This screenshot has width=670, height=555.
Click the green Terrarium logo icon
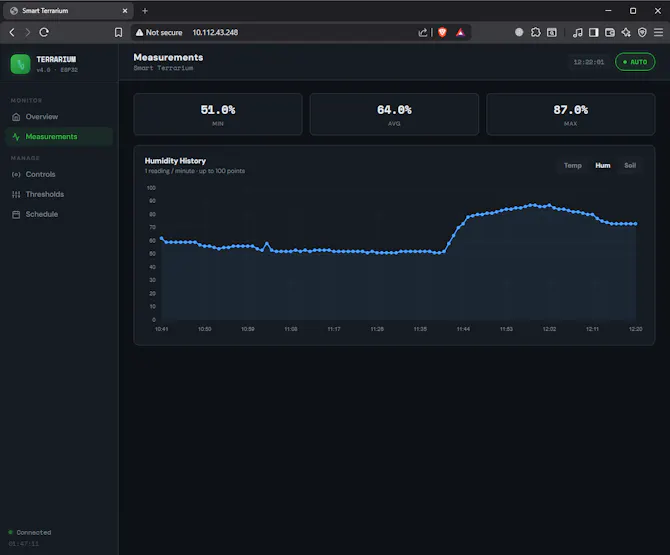tap(21, 64)
